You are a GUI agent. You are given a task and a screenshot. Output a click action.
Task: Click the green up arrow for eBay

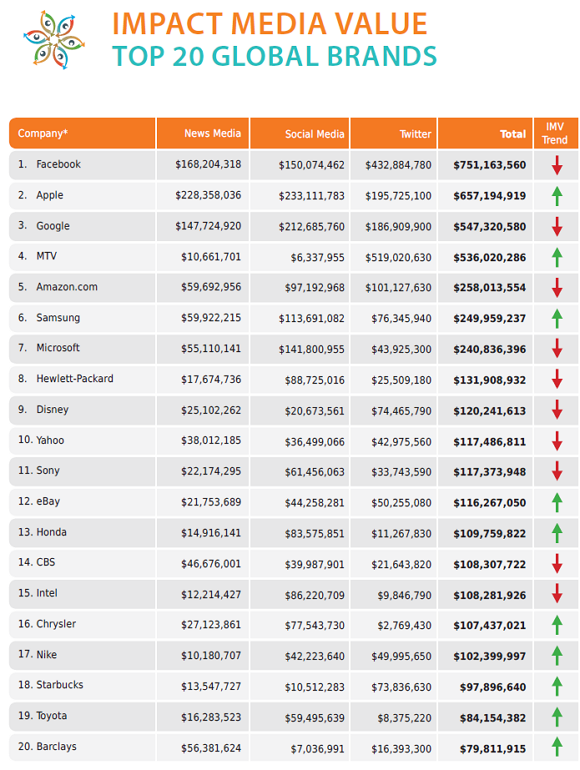[x=556, y=502]
